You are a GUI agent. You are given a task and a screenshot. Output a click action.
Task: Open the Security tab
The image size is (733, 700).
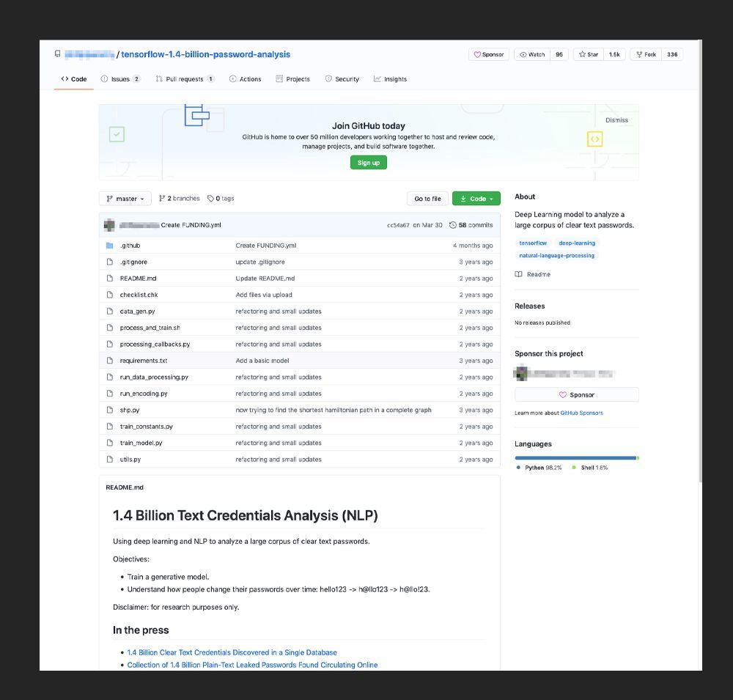pos(342,79)
